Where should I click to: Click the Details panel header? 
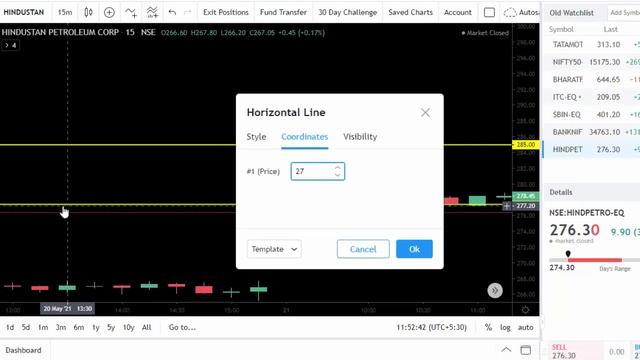coord(561,192)
